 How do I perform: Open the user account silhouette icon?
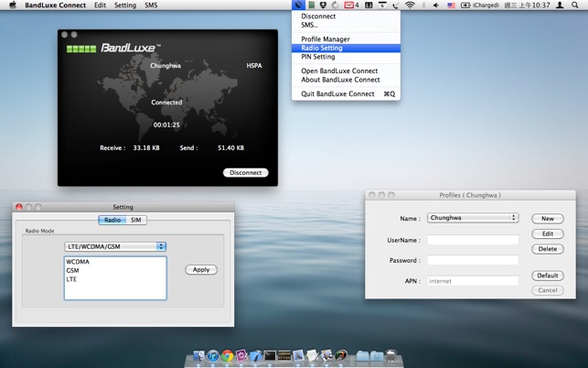[x=560, y=5]
